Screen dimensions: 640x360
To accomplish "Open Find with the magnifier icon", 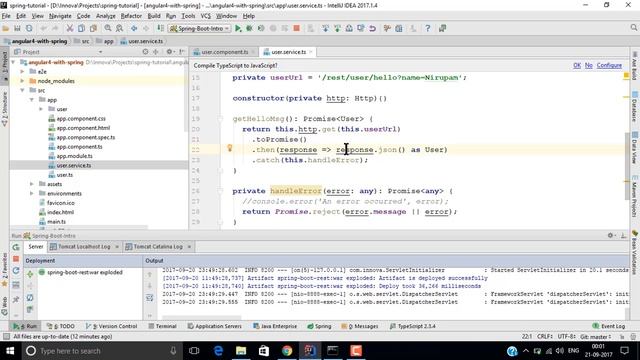I will [108, 28].
